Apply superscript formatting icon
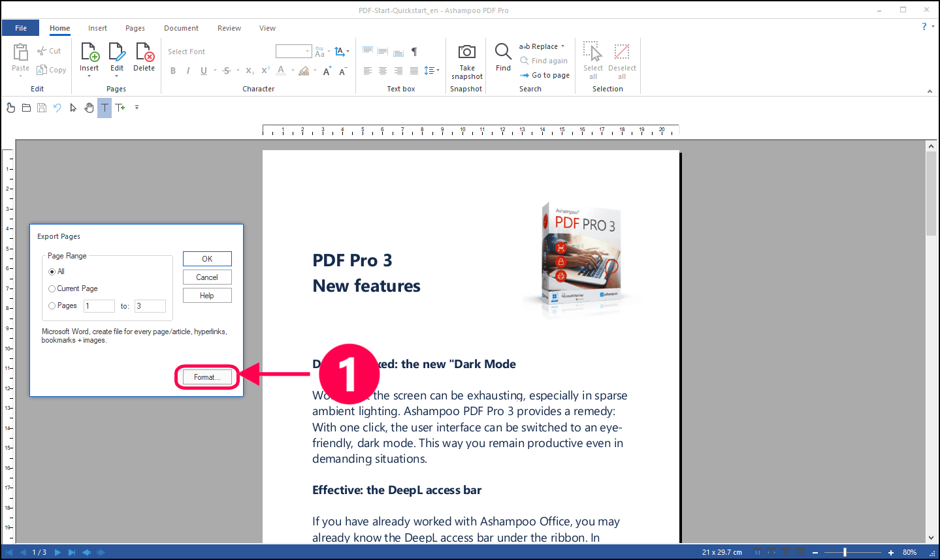This screenshot has height=560, width=940. pyautogui.click(x=265, y=70)
